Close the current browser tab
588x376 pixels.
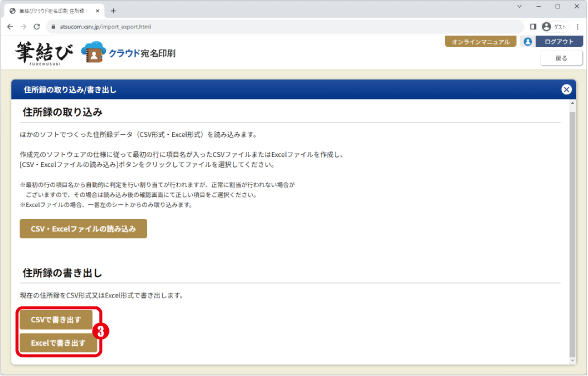click(x=98, y=11)
